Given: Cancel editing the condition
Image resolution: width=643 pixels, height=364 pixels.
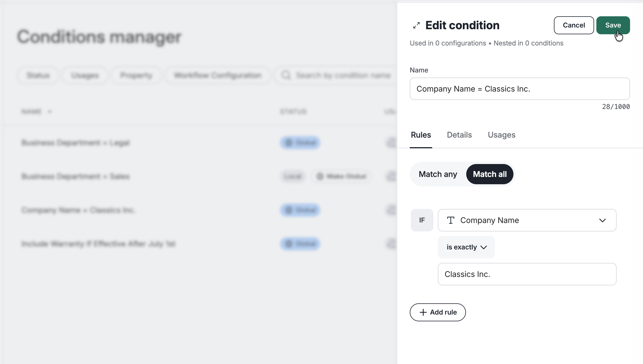Looking at the screenshot, I should click(x=574, y=25).
